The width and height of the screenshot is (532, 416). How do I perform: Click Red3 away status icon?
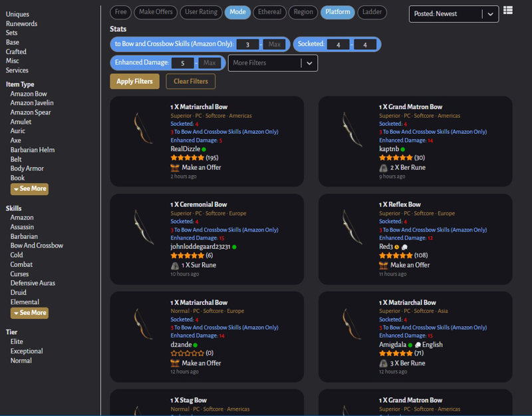(396, 247)
